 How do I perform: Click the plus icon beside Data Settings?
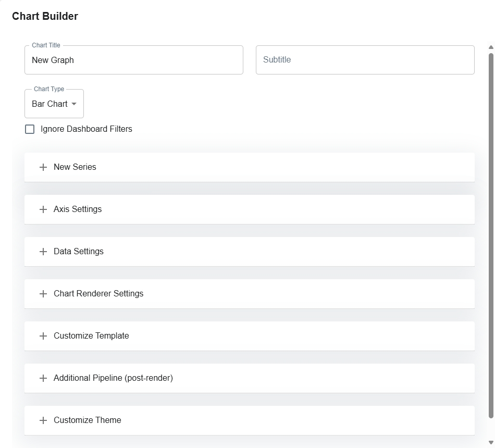[43, 252]
